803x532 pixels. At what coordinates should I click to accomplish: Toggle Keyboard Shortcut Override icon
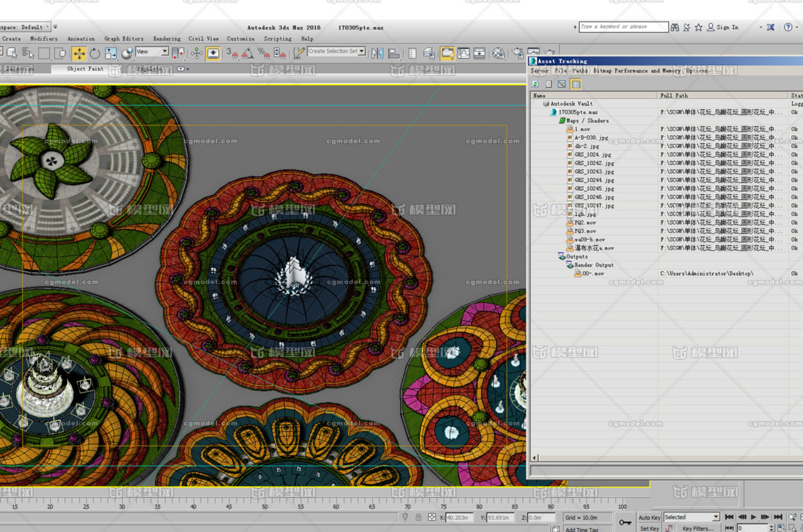213,53
